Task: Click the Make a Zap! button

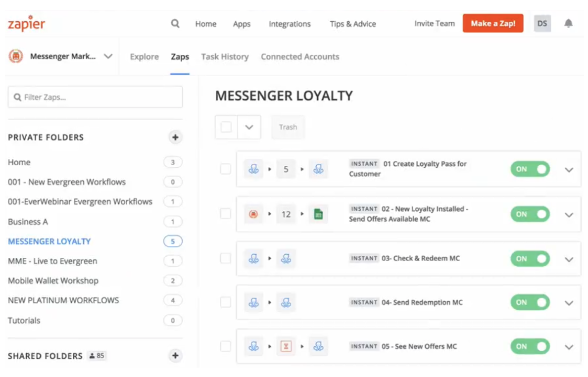Action: [x=493, y=23]
